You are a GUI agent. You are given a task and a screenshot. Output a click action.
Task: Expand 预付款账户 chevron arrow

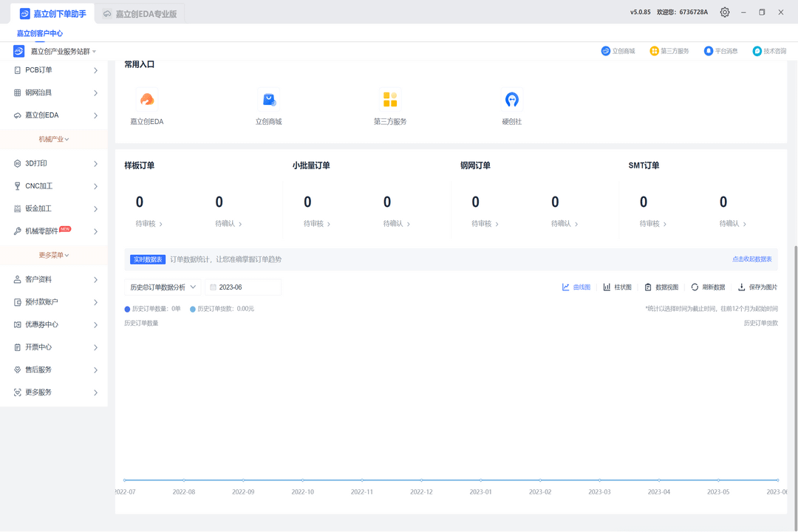95,302
